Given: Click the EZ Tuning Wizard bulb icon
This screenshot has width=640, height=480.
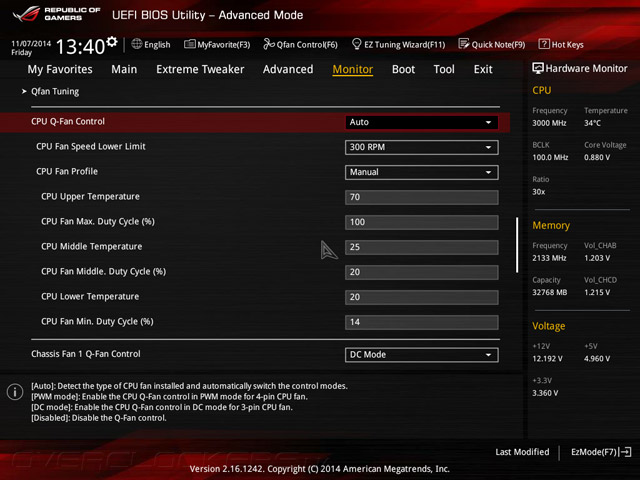Looking at the screenshot, I should 356,44.
